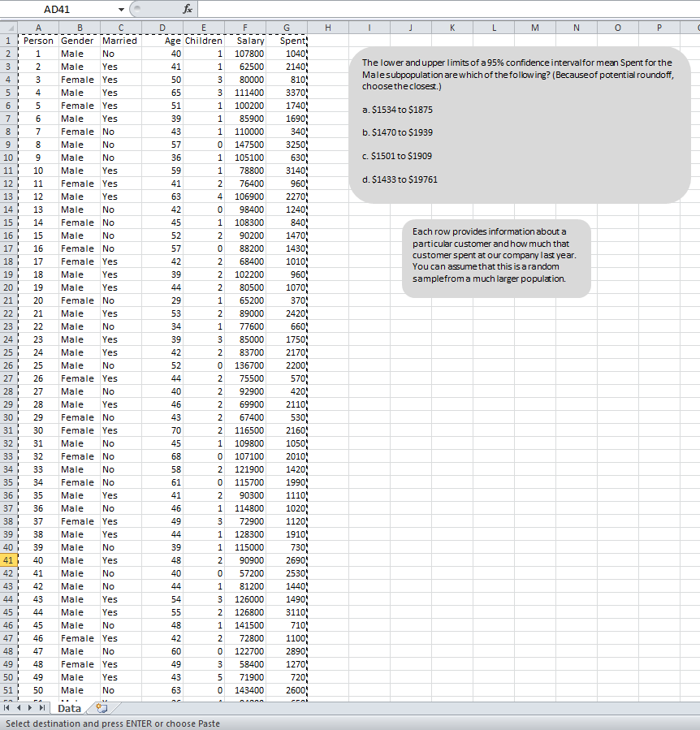Viewport: 700px width, 730px height.
Task: Click answer option 'd. $1433 to $19761'
Action: click(400, 179)
